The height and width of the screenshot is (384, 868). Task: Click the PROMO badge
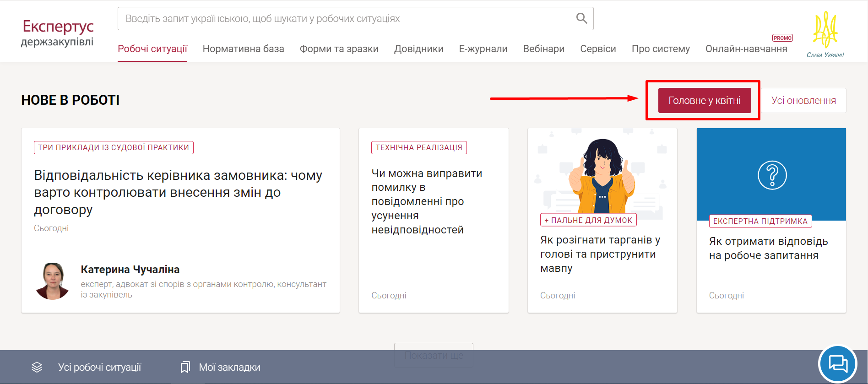click(x=782, y=38)
